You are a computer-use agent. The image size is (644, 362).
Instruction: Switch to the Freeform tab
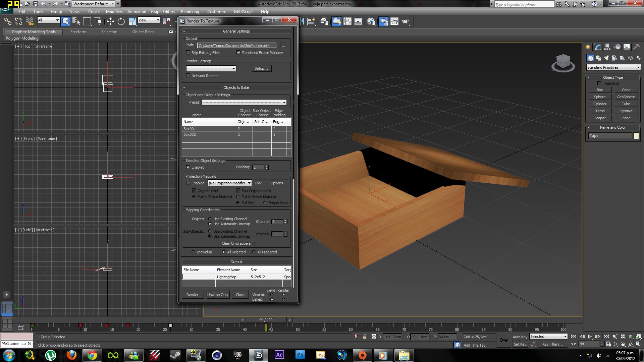[78, 32]
